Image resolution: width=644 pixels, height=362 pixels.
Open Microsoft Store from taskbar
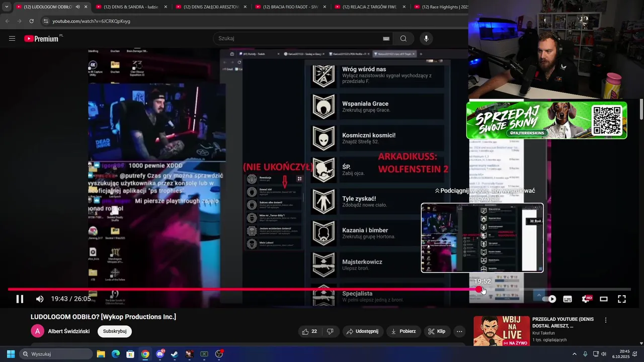click(x=130, y=354)
